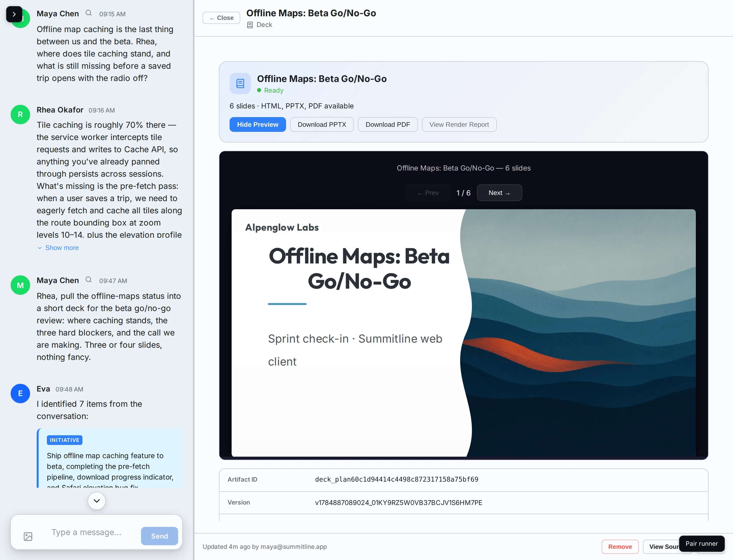This screenshot has height=560, width=733.
Task: Click Rhea Okafor's name in chat
Action: click(60, 110)
